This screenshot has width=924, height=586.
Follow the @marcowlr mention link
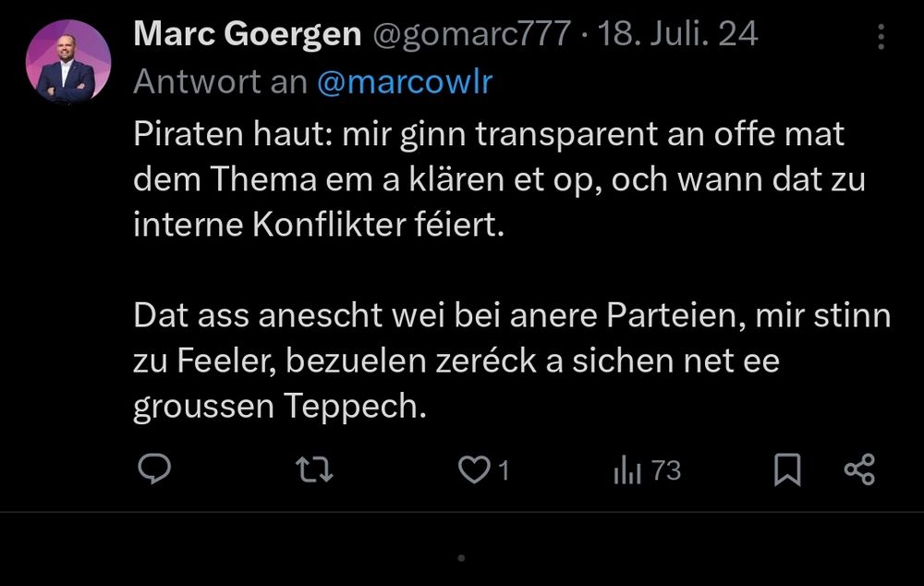pos(405,81)
